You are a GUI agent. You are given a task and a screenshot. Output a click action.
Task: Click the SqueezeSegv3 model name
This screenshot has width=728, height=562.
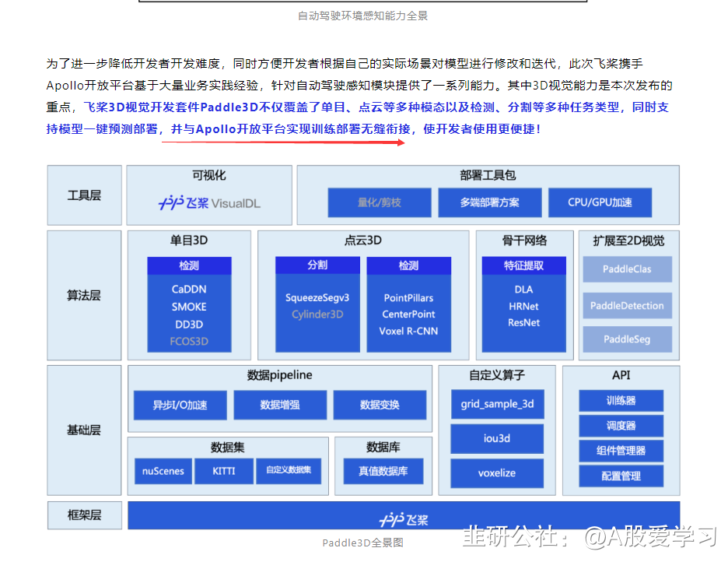[317, 298]
